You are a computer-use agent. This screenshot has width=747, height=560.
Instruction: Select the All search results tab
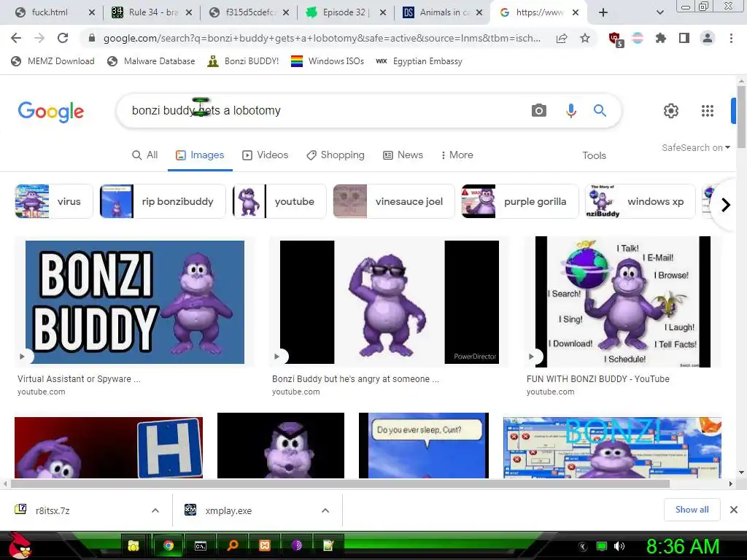coord(145,155)
